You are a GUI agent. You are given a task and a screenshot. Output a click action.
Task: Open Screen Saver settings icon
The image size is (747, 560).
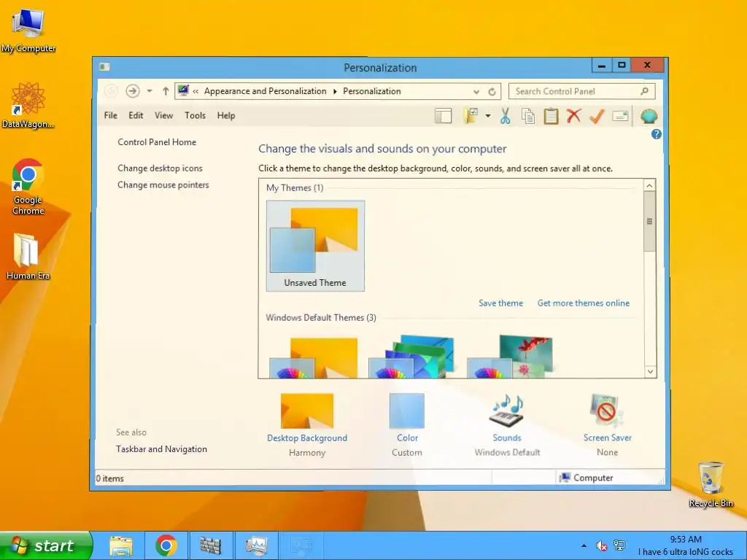click(x=606, y=411)
